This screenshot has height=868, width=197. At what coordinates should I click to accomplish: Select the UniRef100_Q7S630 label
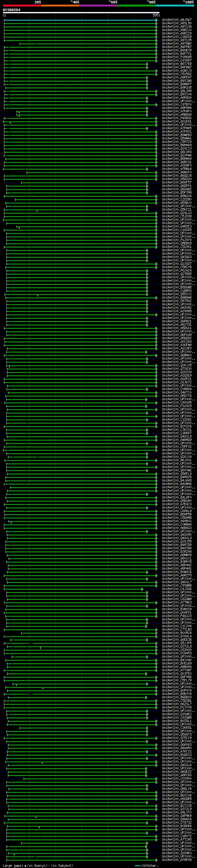(x=176, y=369)
